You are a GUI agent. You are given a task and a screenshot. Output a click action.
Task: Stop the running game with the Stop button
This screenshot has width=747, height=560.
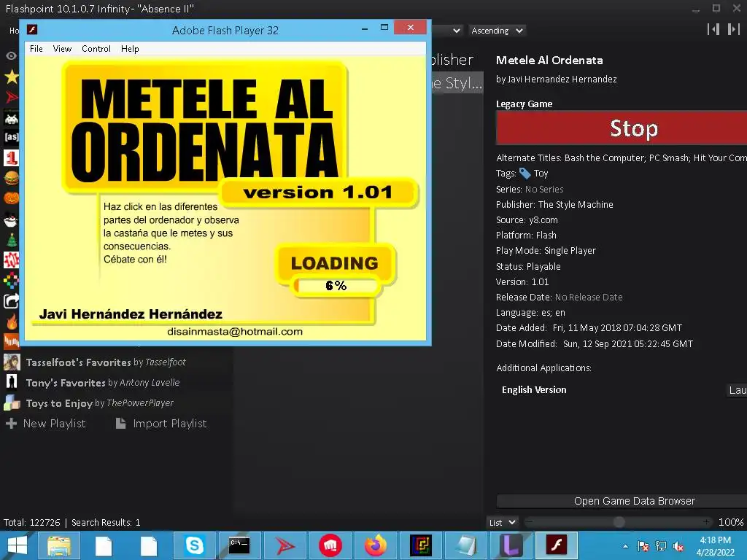[x=622, y=128]
